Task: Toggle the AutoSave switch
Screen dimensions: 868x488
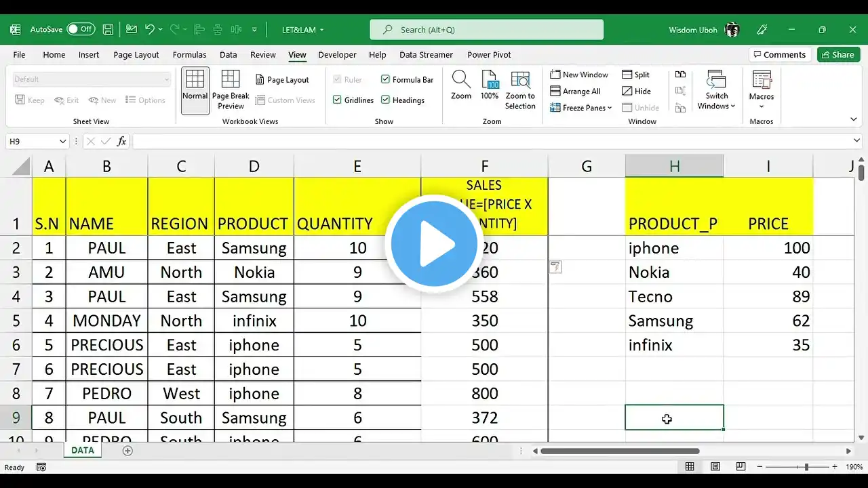Action: tap(81, 30)
